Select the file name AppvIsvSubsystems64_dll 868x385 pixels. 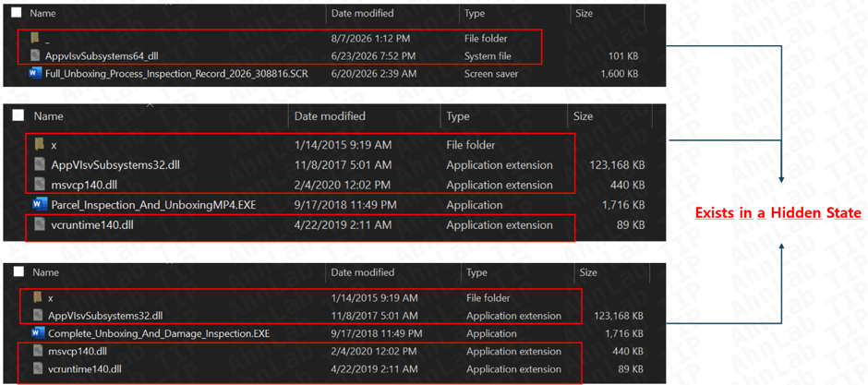pyautogui.click(x=103, y=56)
